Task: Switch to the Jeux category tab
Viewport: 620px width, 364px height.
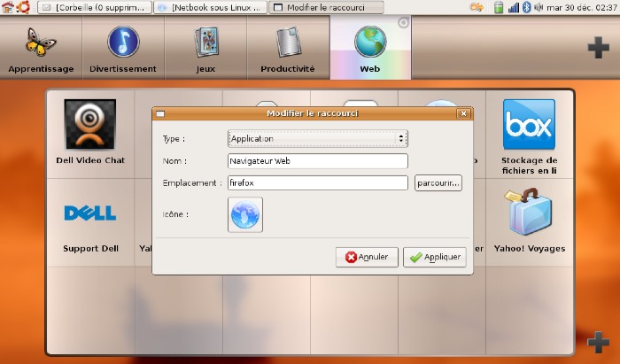Action: [205, 48]
